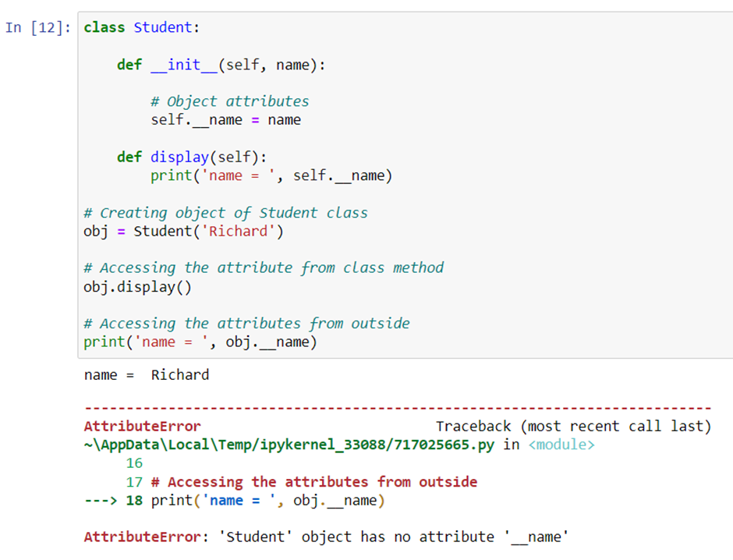Viewport: 733px width, 560px height.
Task: Click the print line with obj.__name in cell
Action: click(200, 342)
